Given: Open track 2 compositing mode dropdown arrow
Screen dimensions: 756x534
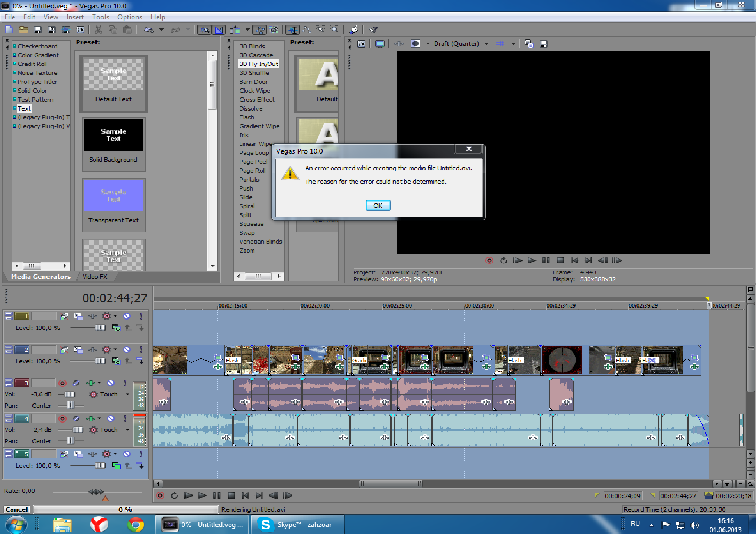Looking at the screenshot, I should coord(115,350).
